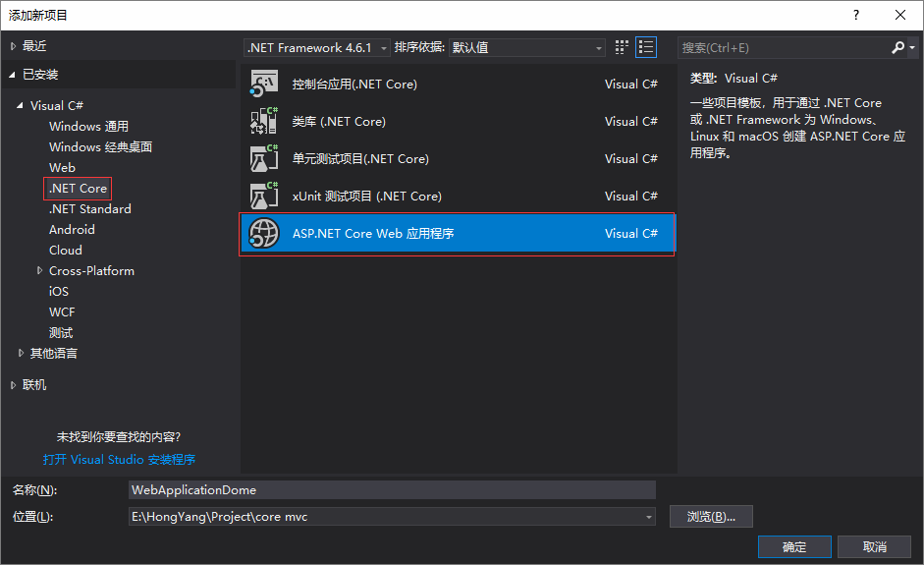The width and height of the screenshot is (924, 565).
Task: Select the Cloud category
Action: coord(65,250)
